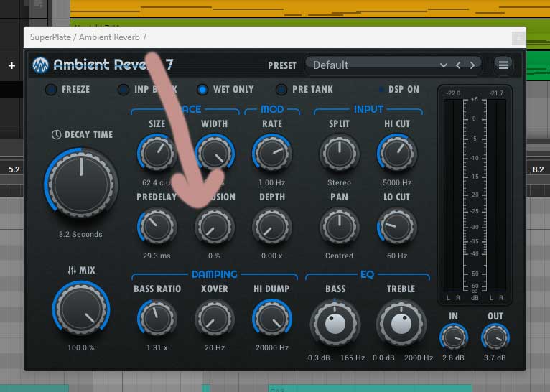550x392 pixels.
Task: Click the 3.7 dB output gain value
Action: pyautogui.click(x=495, y=358)
